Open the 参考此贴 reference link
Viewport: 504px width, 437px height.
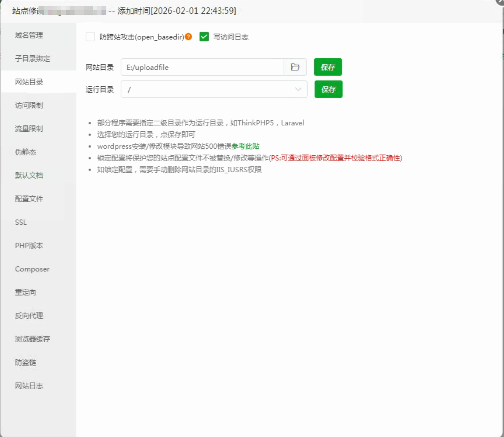(x=246, y=146)
